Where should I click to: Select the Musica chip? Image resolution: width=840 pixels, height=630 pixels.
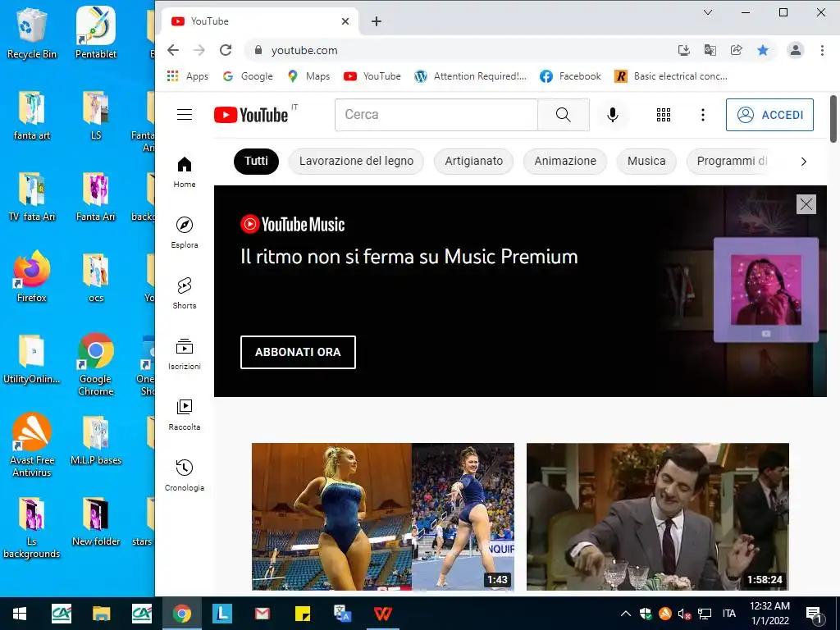tap(646, 162)
